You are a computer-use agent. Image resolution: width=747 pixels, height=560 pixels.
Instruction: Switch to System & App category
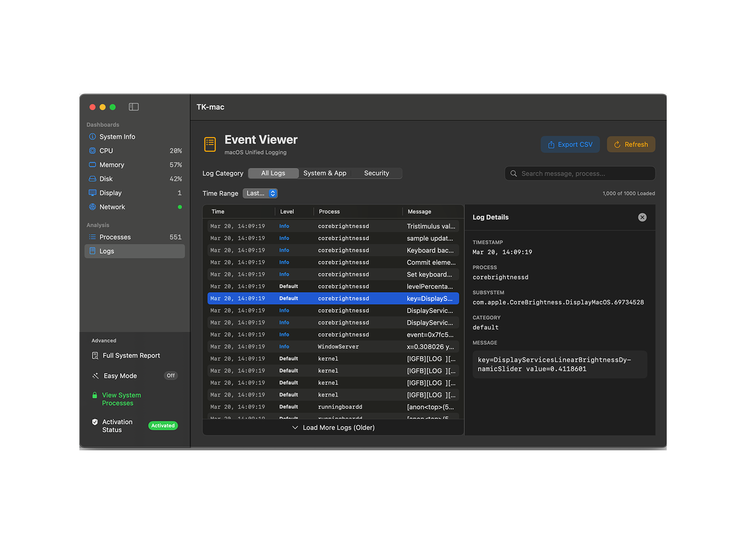point(325,173)
